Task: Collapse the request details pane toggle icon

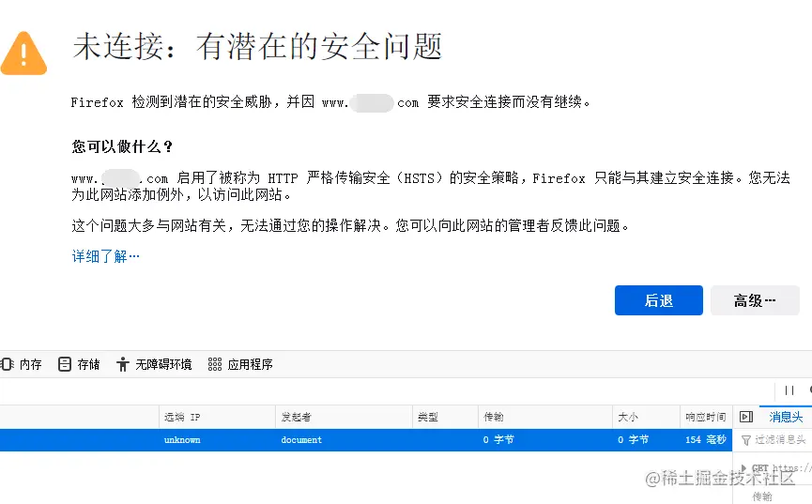Action: (x=746, y=417)
